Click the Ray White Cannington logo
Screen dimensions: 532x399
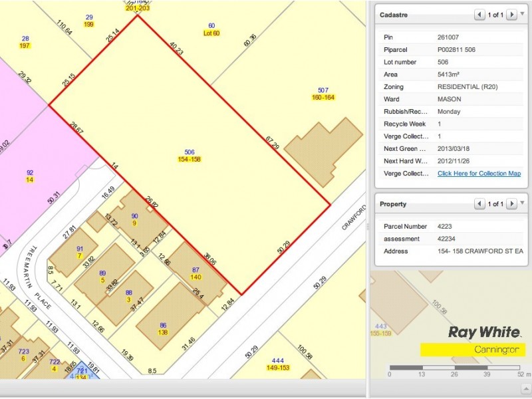[x=472, y=340]
